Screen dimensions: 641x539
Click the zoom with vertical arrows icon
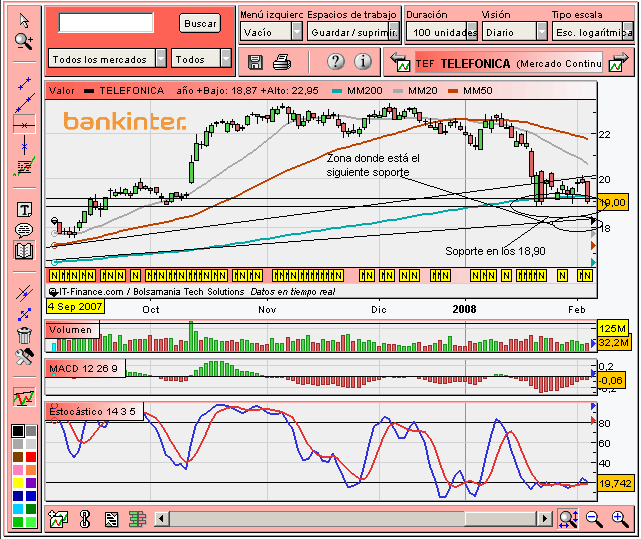(568, 519)
